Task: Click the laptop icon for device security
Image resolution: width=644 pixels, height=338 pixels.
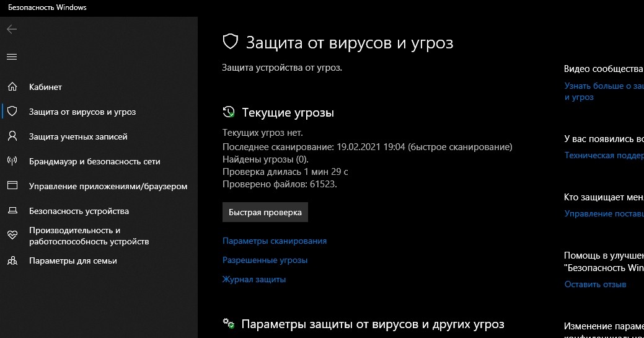Action: point(12,210)
